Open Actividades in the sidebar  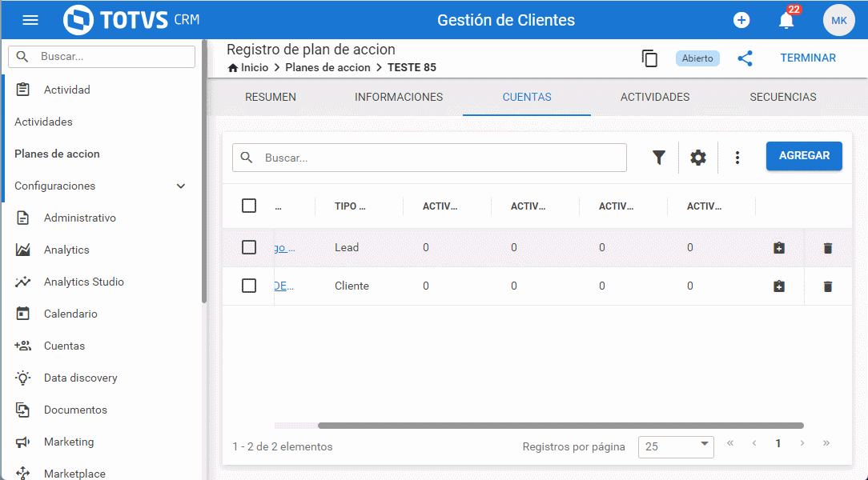coord(43,122)
